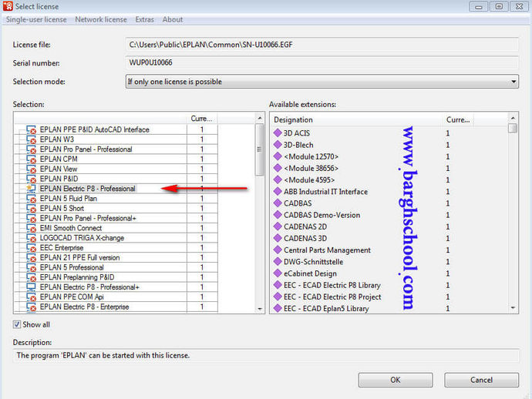Click the Designation column header
This screenshot has height=399, width=532.
[357, 119]
